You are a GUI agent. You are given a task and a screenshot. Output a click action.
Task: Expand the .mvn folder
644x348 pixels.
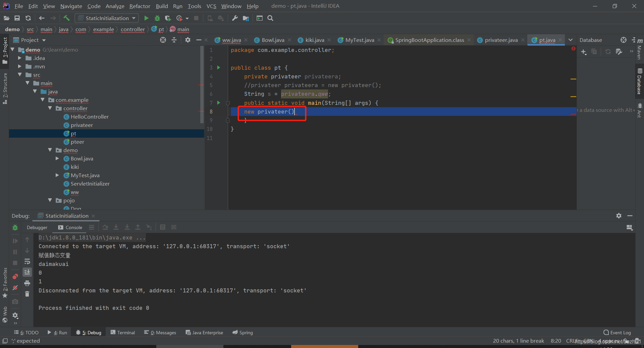click(x=20, y=66)
